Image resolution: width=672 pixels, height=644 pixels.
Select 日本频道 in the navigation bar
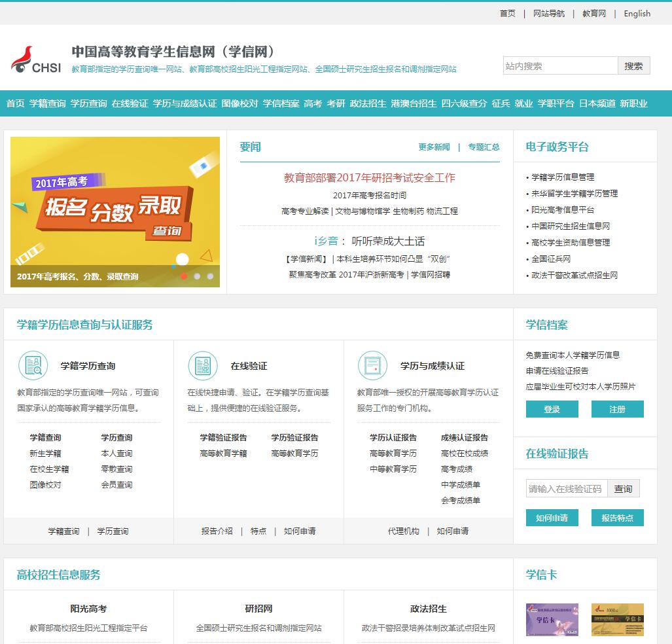(x=597, y=103)
